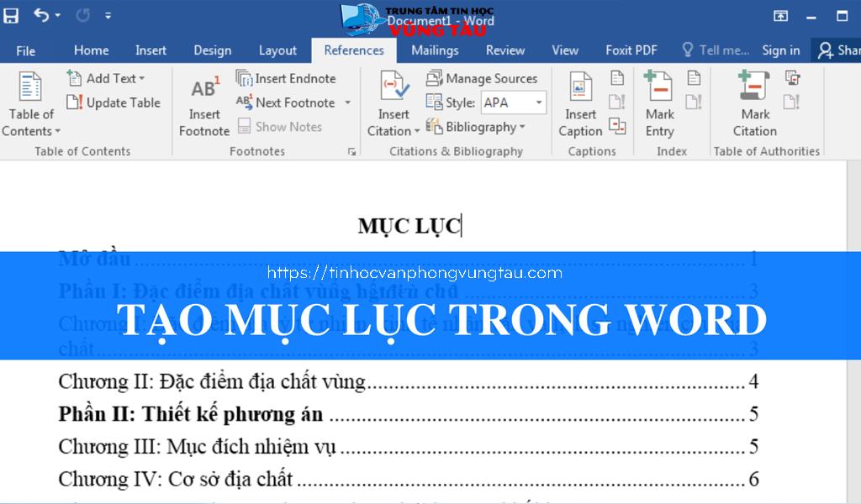
Task: Click the entry "Chương III: Mục đích nhiệm vụ"
Action: click(x=197, y=447)
